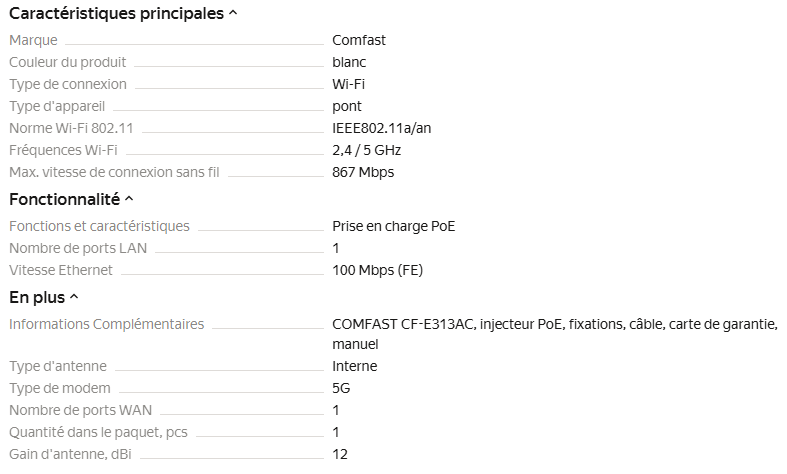Click the 2,4 / 5 GHz frequency value
787x474 pixels.
tap(366, 150)
